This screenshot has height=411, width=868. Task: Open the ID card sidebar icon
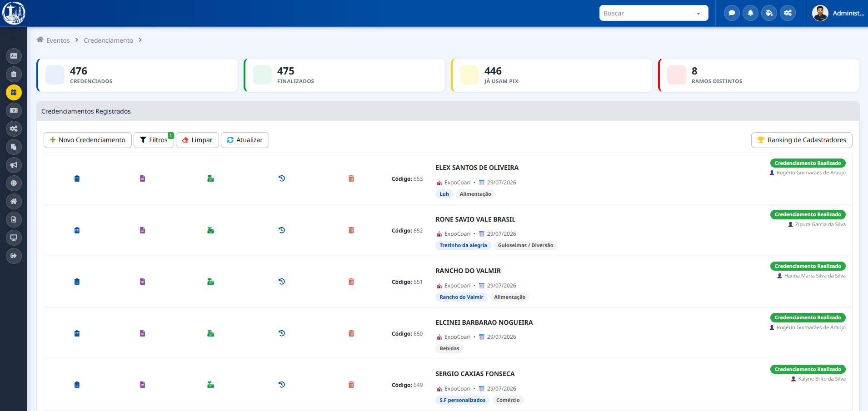pyautogui.click(x=14, y=56)
